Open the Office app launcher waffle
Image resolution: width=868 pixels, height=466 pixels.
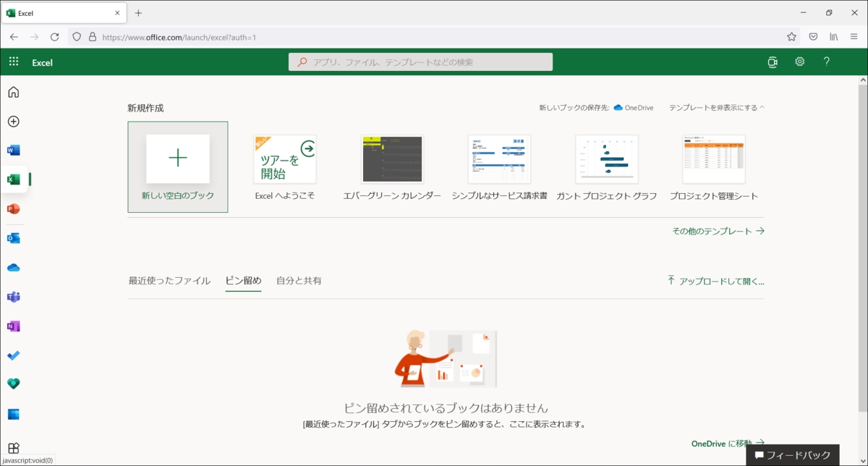[x=13, y=61]
